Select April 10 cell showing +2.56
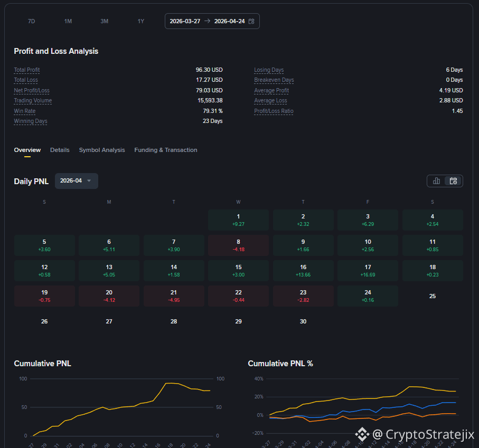This screenshot has height=448, width=479. (368, 245)
